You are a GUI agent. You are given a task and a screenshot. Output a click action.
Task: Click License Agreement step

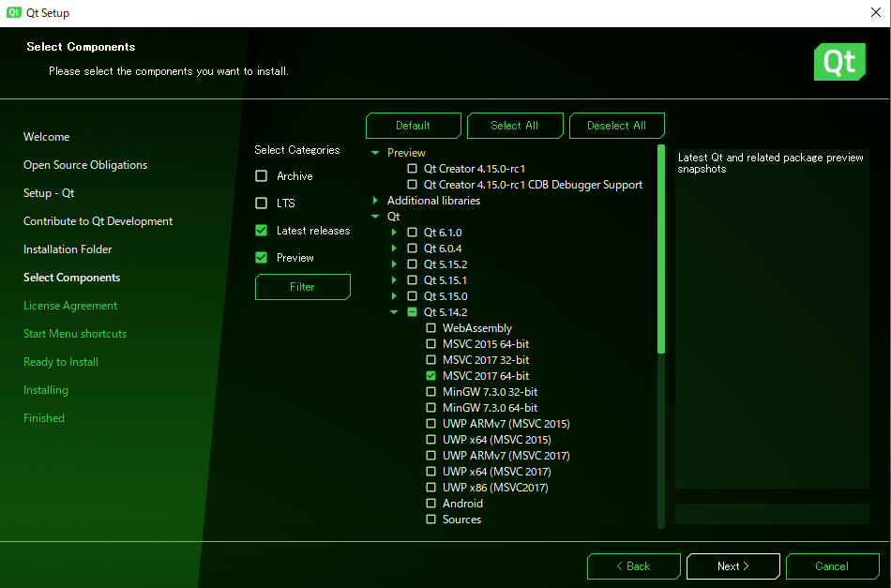[x=70, y=306]
